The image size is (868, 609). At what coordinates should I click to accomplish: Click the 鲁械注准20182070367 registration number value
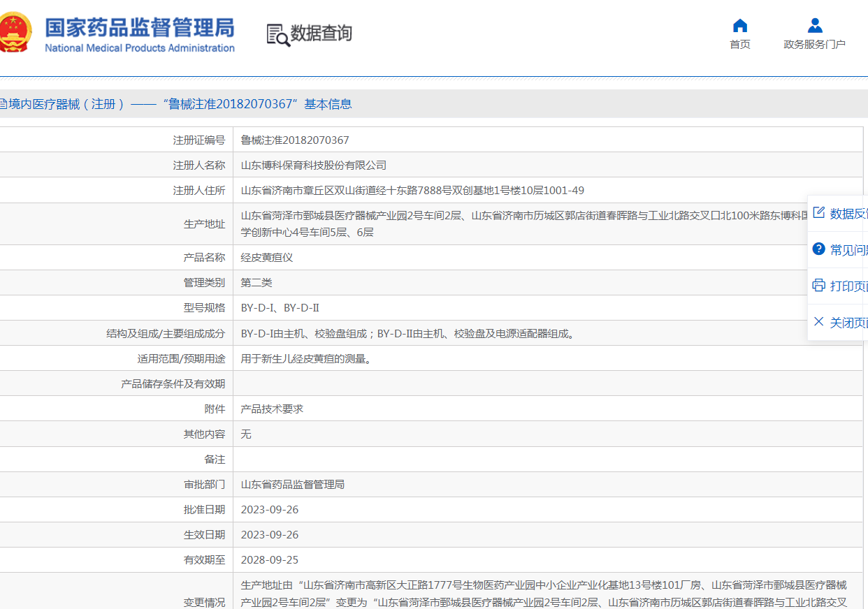(x=295, y=140)
